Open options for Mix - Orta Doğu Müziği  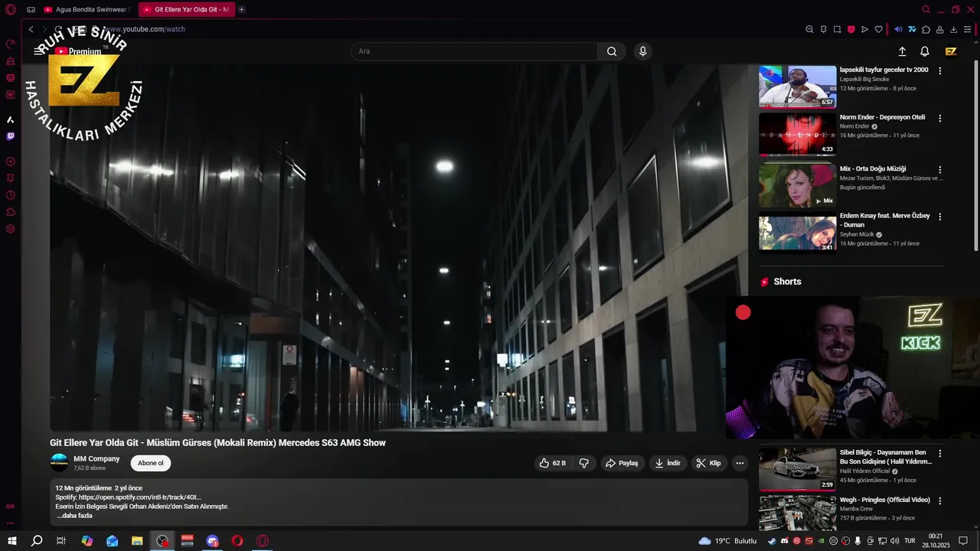[x=940, y=169]
